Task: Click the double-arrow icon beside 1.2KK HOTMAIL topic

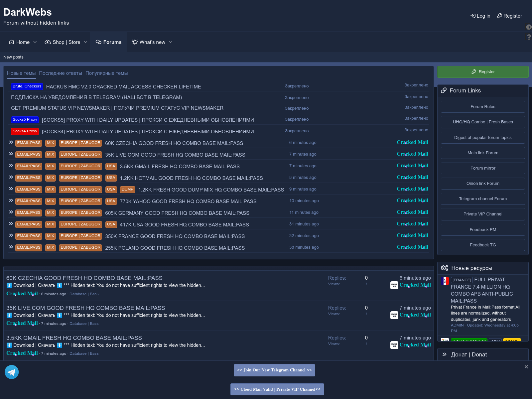Action: pyautogui.click(x=11, y=177)
